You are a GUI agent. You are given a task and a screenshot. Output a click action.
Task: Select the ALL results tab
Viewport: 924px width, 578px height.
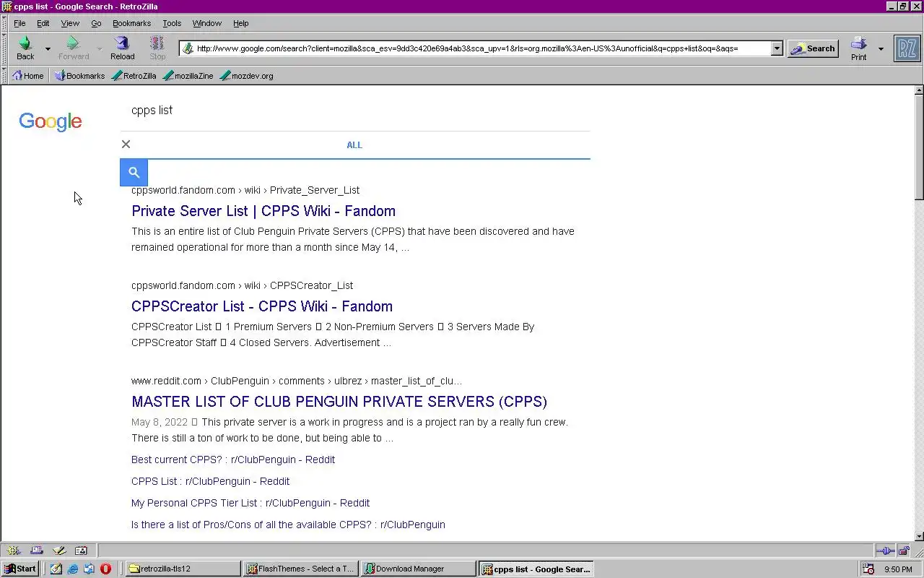pos(354,144)
